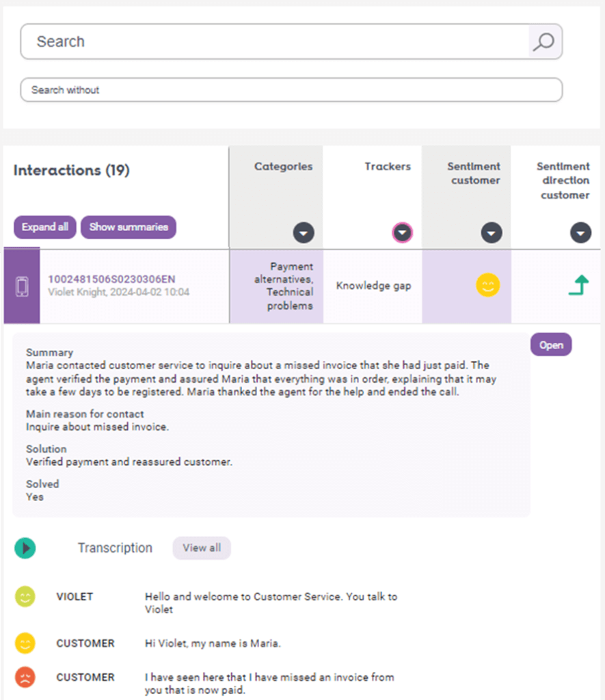Viewport: 605px width, 700px height.
Task: Click View all next to Transcription
Action: (202, 548)
